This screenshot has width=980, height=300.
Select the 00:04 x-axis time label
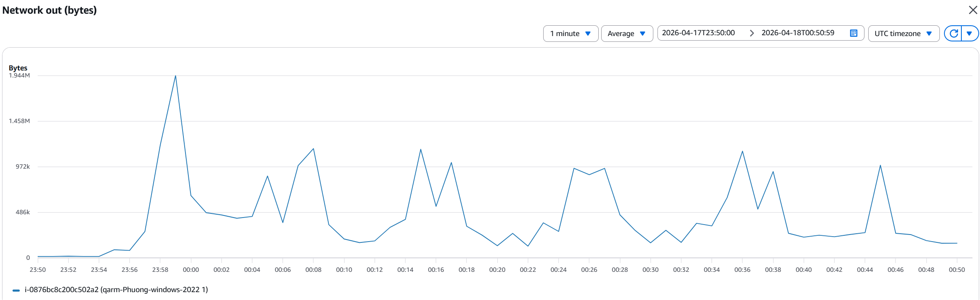point(252,270)
